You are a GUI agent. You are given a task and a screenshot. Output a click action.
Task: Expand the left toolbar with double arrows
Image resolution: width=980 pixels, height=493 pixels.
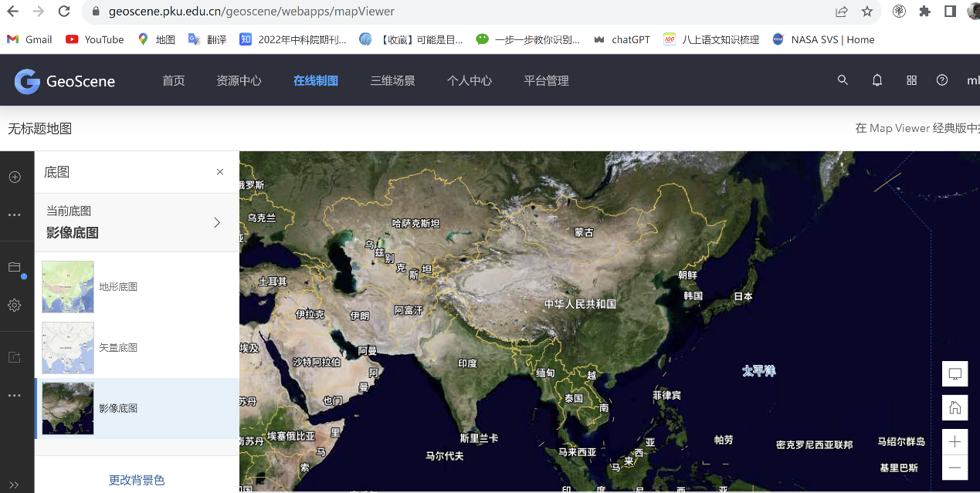14,485
